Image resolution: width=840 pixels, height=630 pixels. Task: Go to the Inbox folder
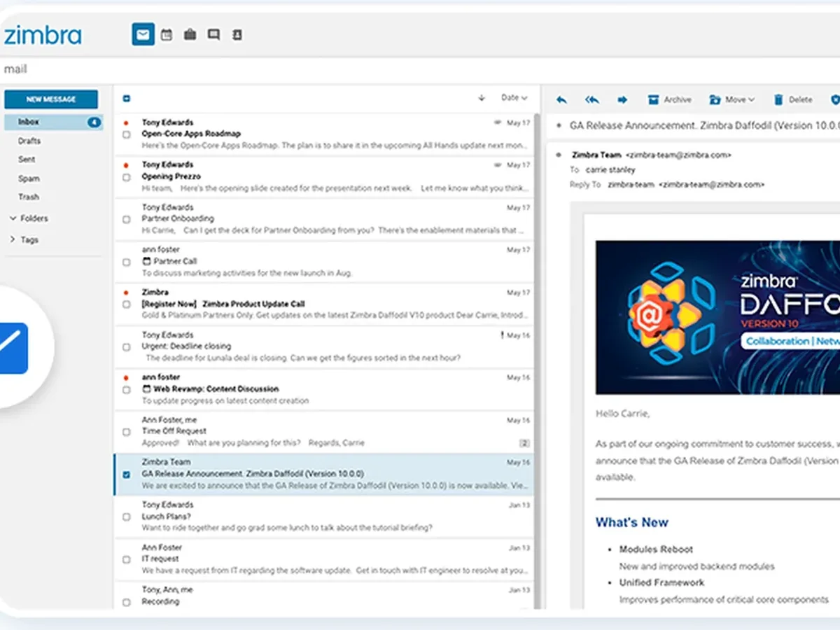[x=54, y=122]
